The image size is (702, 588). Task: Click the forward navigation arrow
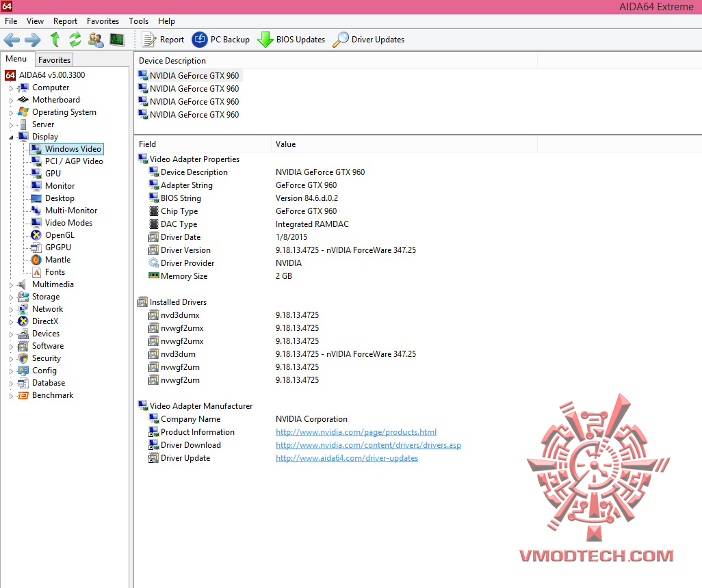pos(33,40)
